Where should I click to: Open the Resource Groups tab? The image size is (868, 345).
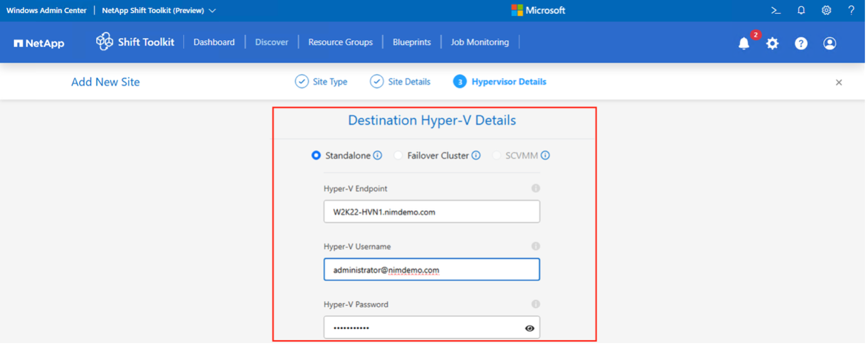point(341,42)
